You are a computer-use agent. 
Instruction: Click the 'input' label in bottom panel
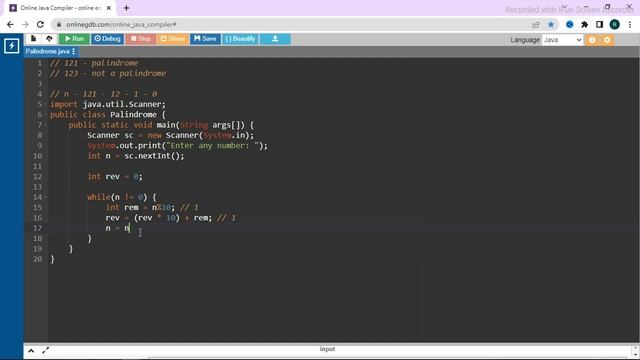tap(327, 349)
